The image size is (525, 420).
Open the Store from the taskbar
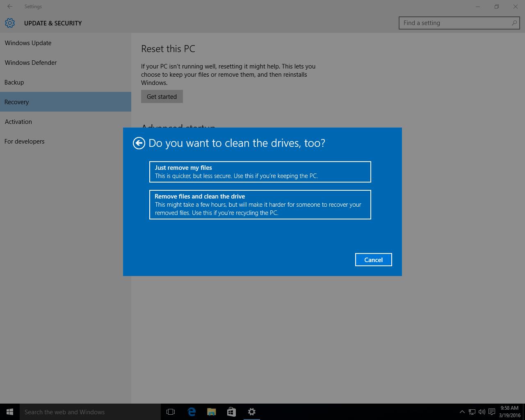click(x=231, y=412)
